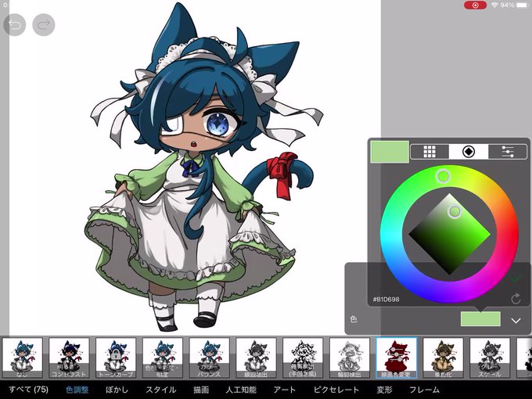This screenshot has height=399, width=532.
Task: Select the locked トーンカーブ filter thumbnail
Action: tap(116, 358)
